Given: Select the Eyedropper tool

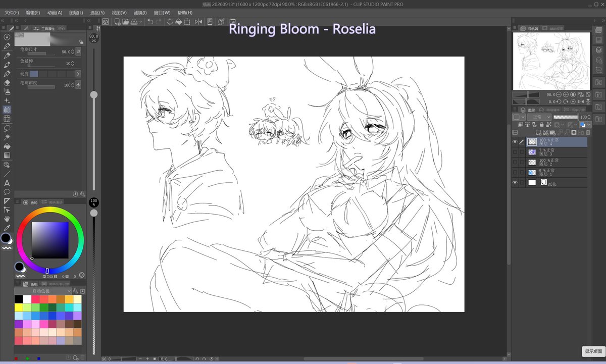Looking at the screenshot, I should click(7, 228).
